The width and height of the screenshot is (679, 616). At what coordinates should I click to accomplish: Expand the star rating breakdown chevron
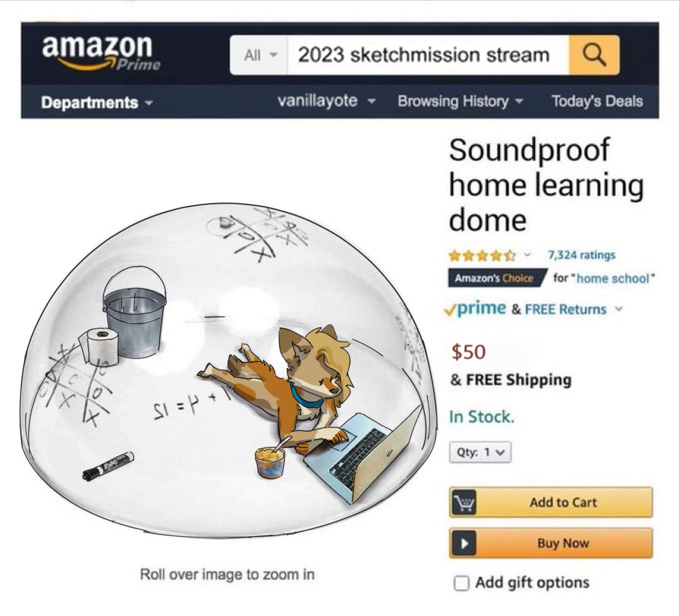(528, 254)
